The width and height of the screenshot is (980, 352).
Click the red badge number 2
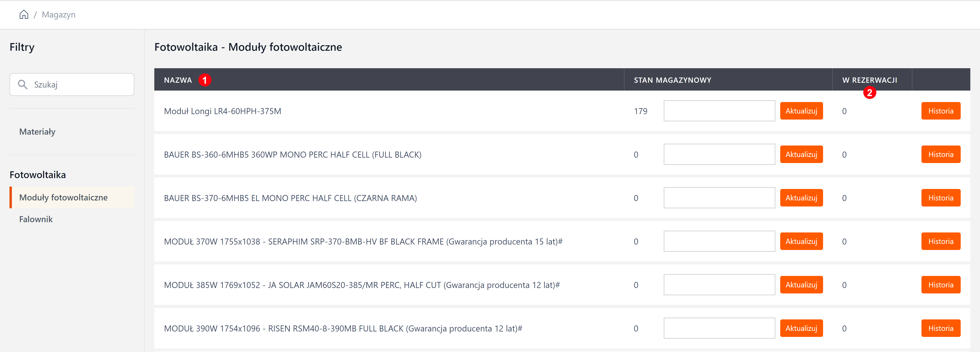(869, 92)
